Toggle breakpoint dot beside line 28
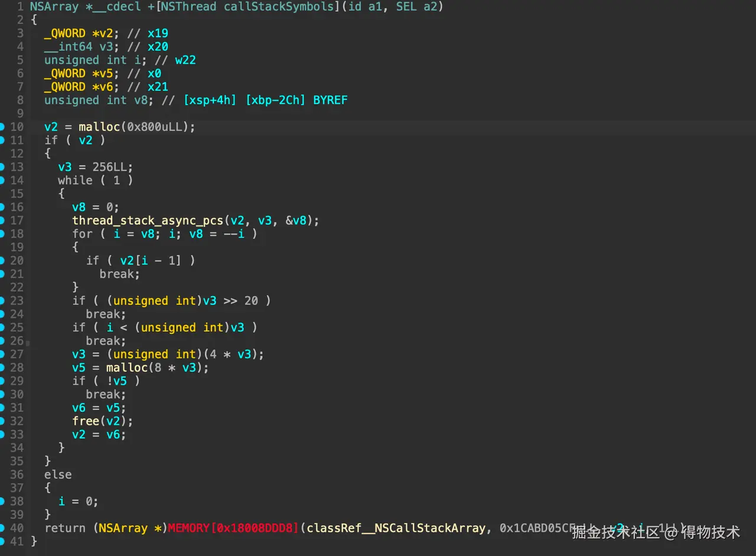This screenshot has height=556, width=756. pyautogui.click(x=2, y=368)
